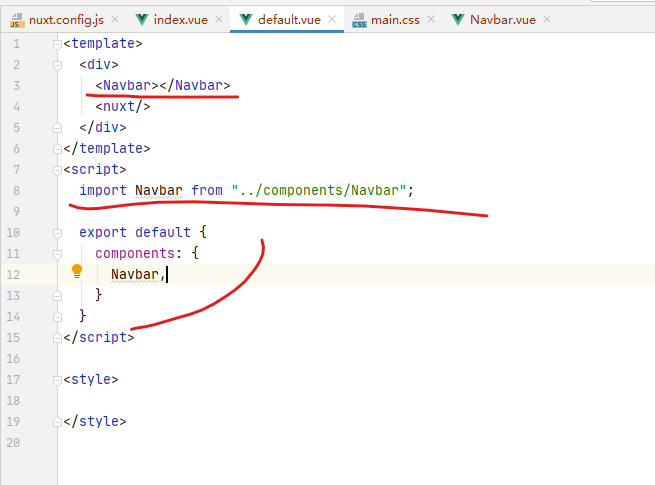
Task: Close the Navbar.vue tab
Action: pyautogui.click(x=547, y=19)
